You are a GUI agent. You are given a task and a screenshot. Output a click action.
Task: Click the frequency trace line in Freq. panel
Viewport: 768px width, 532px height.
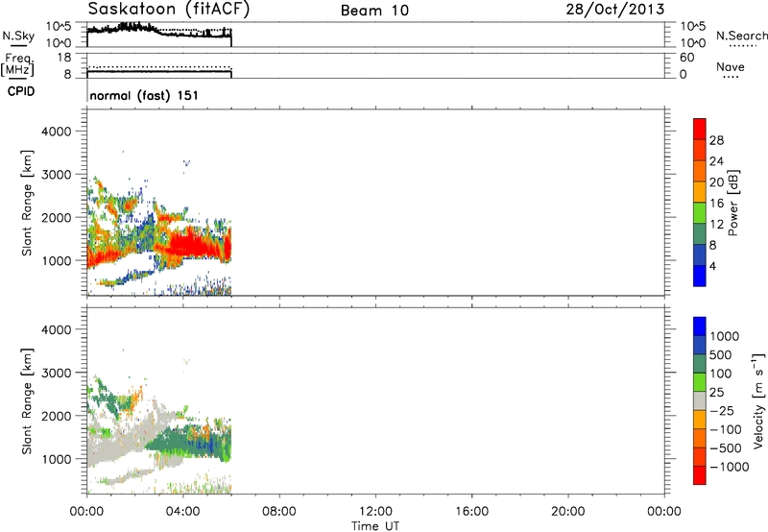159,71
